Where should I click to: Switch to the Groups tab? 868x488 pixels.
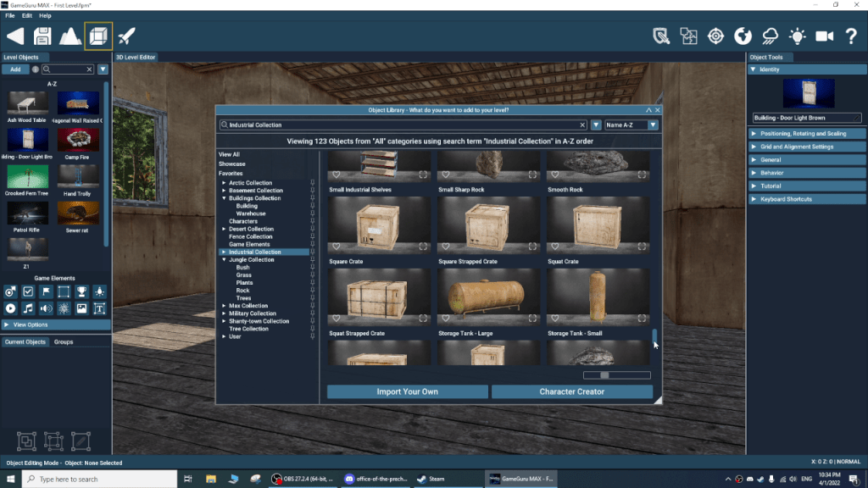(64, 342)
